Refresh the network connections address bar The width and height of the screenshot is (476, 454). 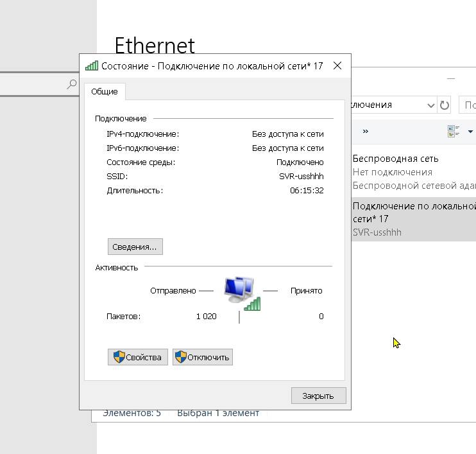pos(445,105)
